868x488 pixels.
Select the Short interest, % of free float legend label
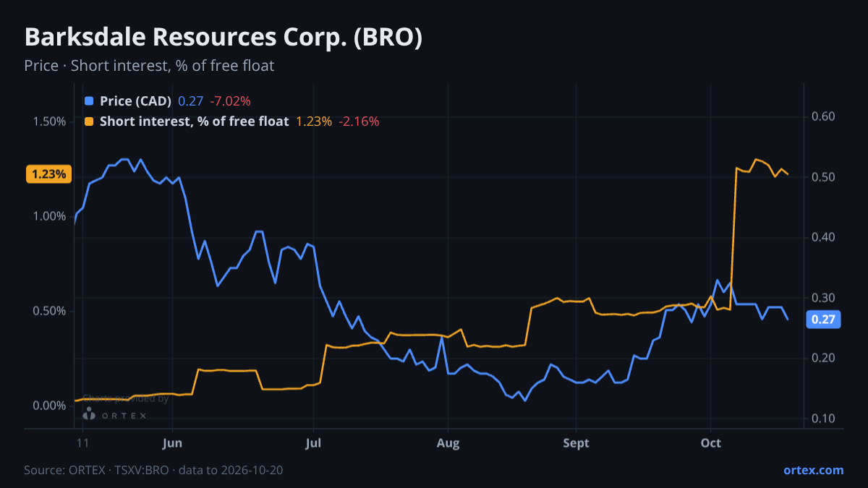point(195,121)
